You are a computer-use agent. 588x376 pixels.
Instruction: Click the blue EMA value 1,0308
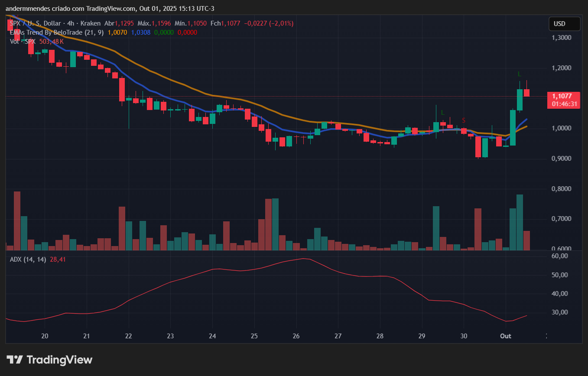[x=140, y=32]
